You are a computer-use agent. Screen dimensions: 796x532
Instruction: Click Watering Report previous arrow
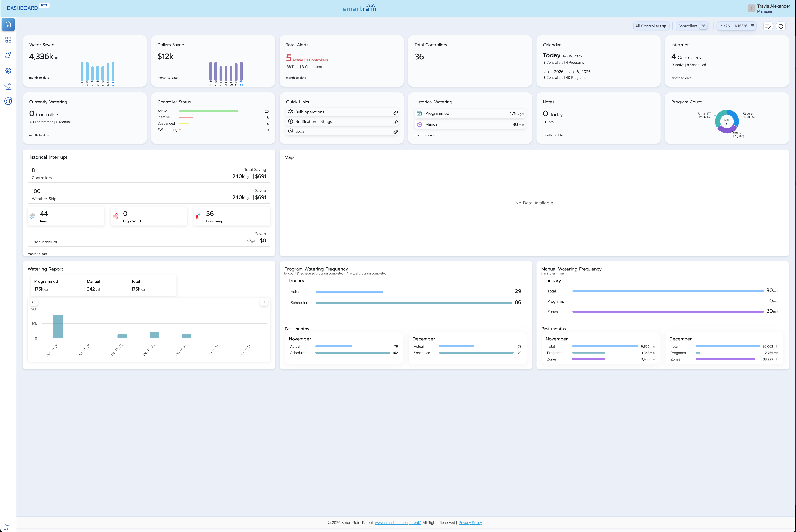pyautogui.click(x=34, y=302)
